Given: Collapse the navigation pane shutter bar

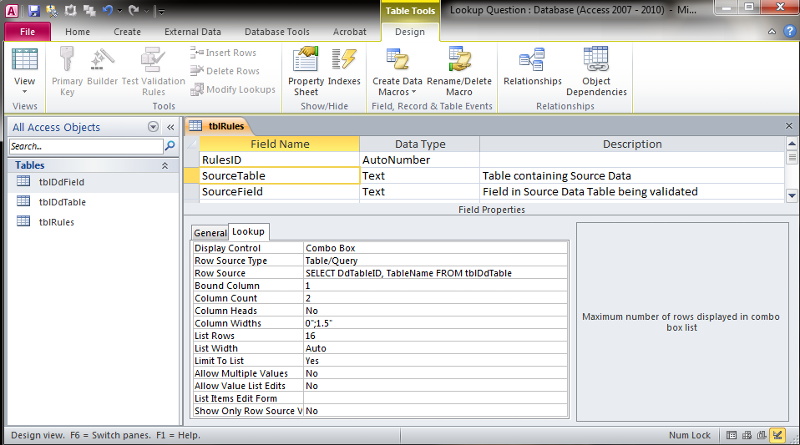Looking at the screenshot, I should point(170,127).
